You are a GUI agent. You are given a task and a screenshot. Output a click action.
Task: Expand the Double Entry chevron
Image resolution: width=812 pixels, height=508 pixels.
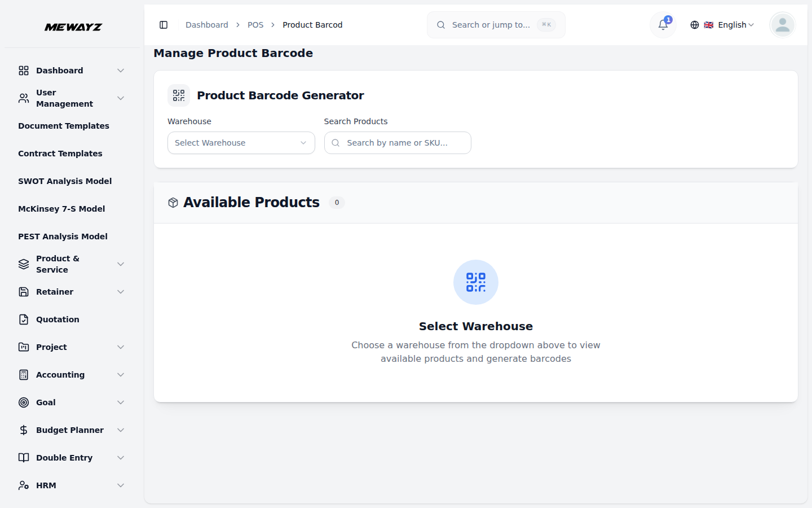coord(121,458)
